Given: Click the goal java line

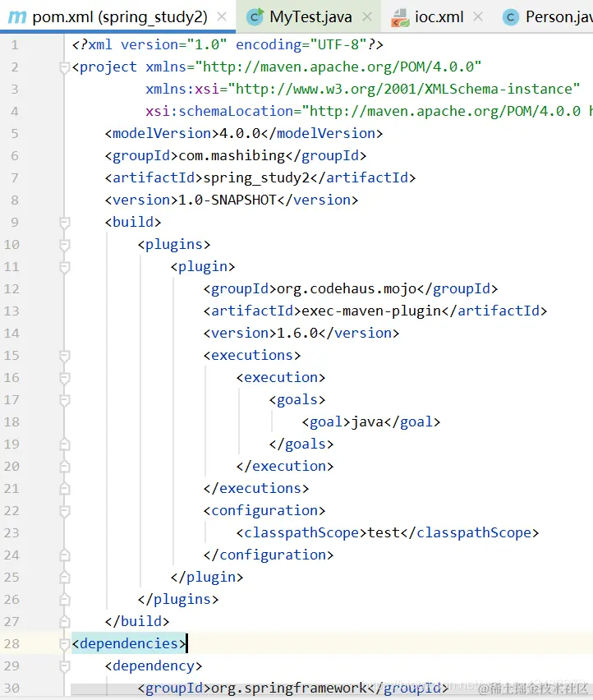Looking at the screenshot, I should [371, 421].
